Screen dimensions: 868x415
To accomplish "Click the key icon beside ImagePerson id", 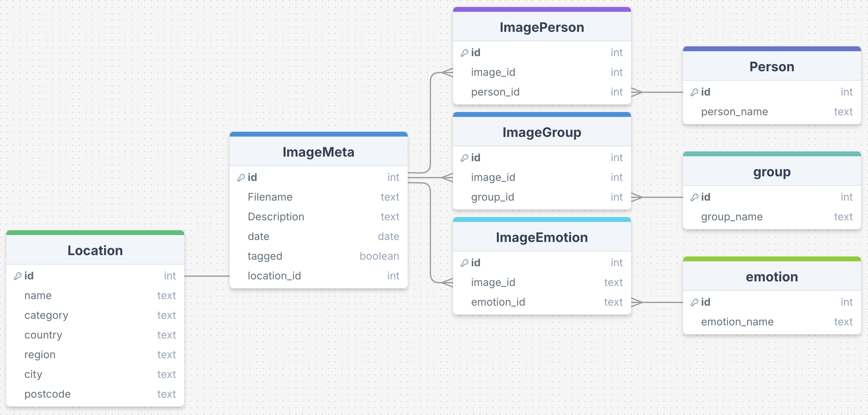I will (464, 53).
